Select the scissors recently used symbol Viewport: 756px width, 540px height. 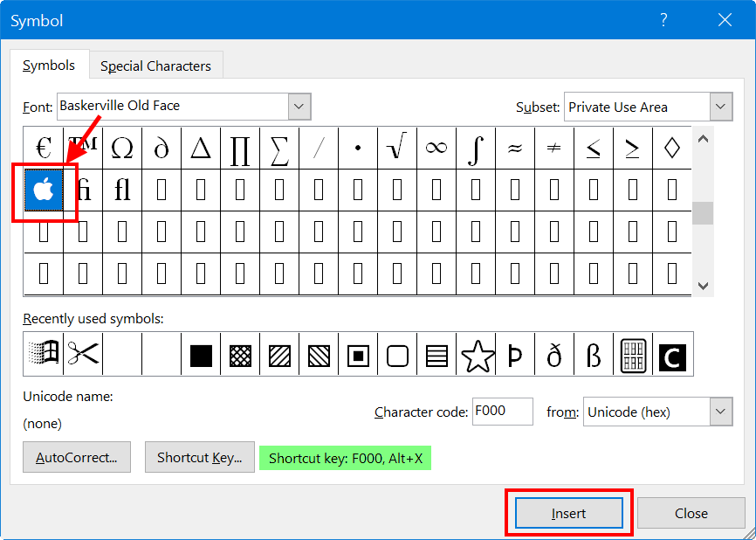[x=83, y=354]
